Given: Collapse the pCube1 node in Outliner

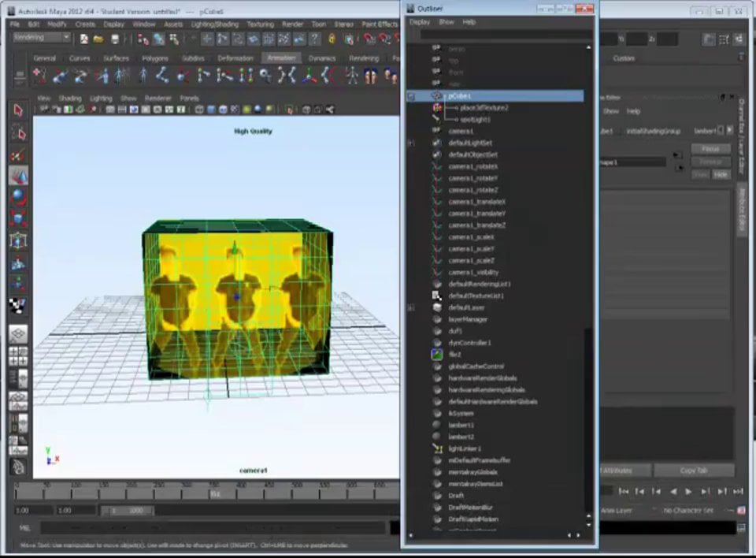Looking at the screenshot, I should tap(411, 96).
